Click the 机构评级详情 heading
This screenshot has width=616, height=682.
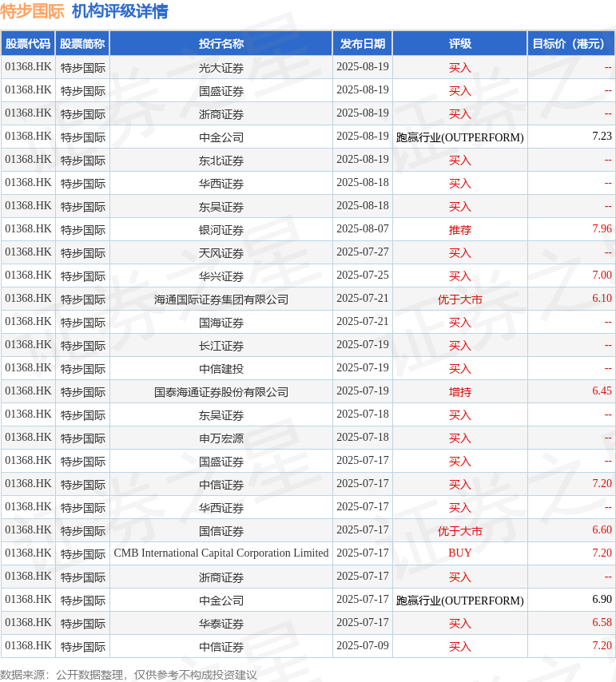point(120,11)
